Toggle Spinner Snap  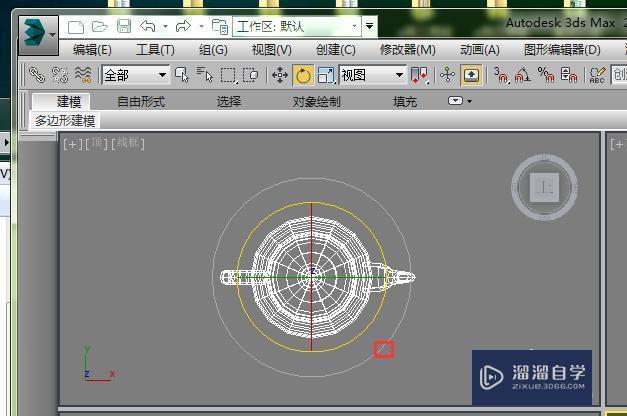click(x=569, y=75)
